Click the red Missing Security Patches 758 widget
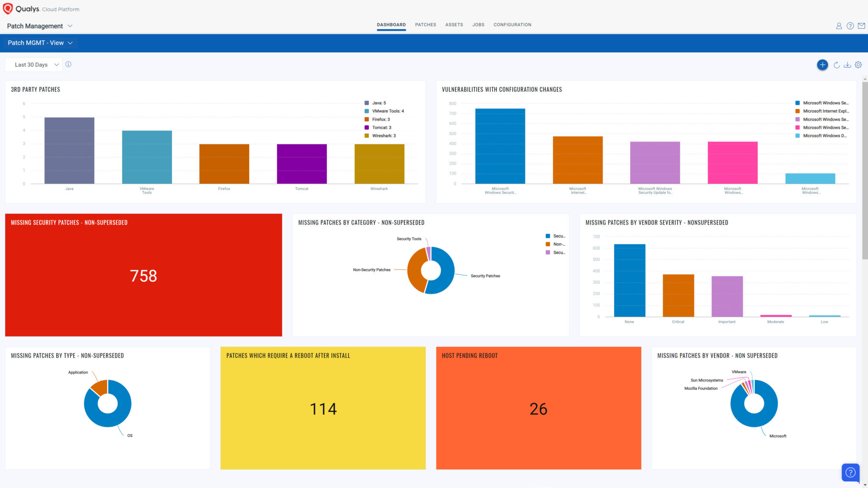The width and height of the screenshot is (868, 488). click(x=143, y=276)
